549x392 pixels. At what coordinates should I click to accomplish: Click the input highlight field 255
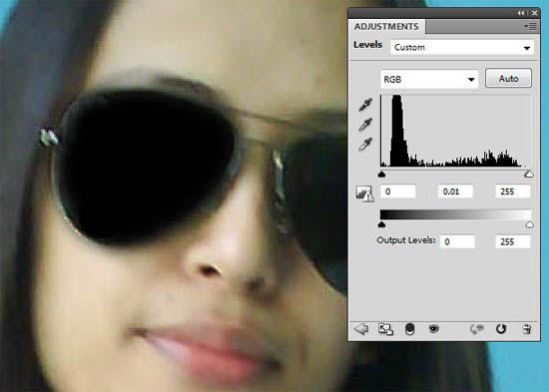(x=513, y=192)
